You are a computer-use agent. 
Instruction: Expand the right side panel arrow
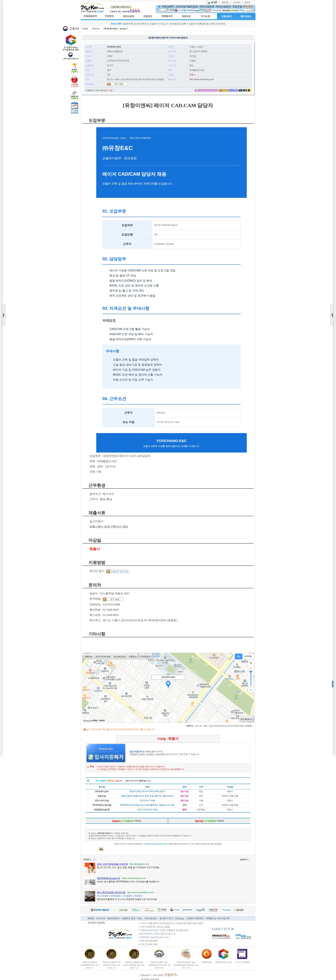[x=332, y=315]
